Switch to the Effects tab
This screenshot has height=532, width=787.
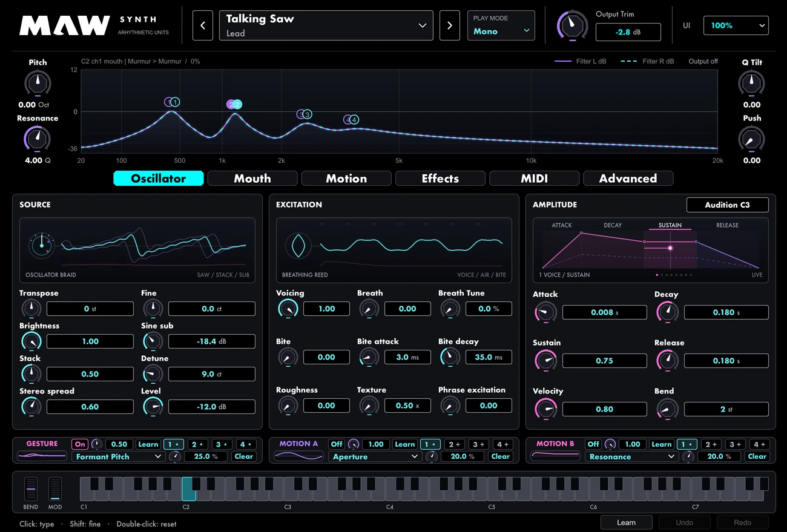coord(440,179)
